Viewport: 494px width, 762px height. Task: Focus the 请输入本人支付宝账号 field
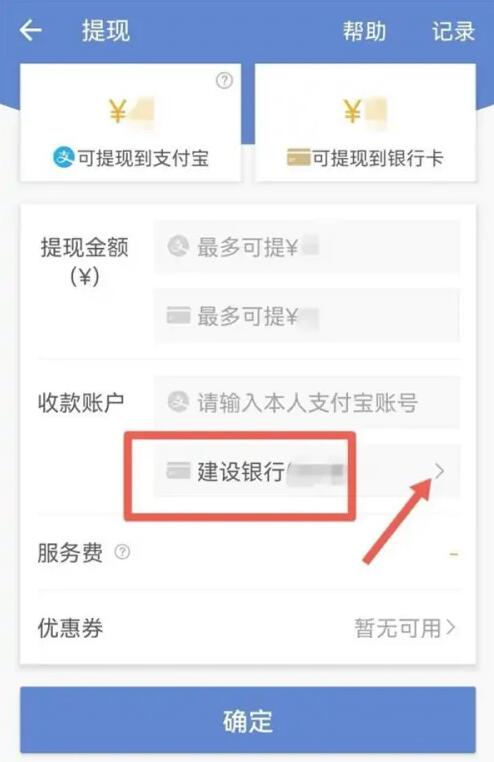click(x=307, y=402)
